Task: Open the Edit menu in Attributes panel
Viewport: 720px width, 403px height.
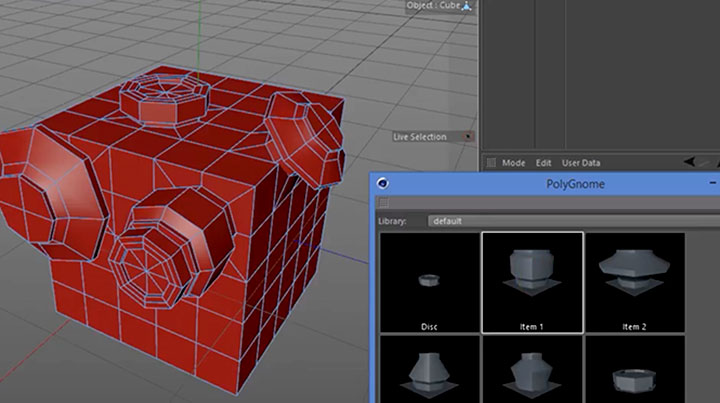Action: 543,162
